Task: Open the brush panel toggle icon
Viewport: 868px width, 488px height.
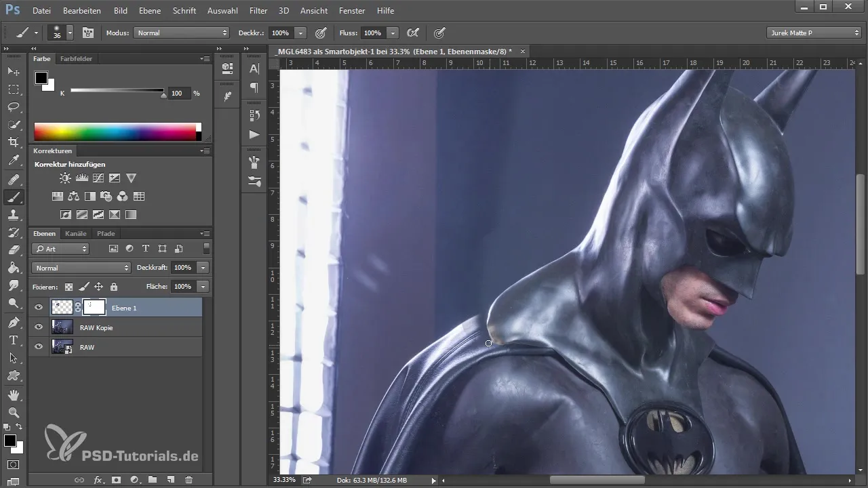Action: (x=88, y=33)
